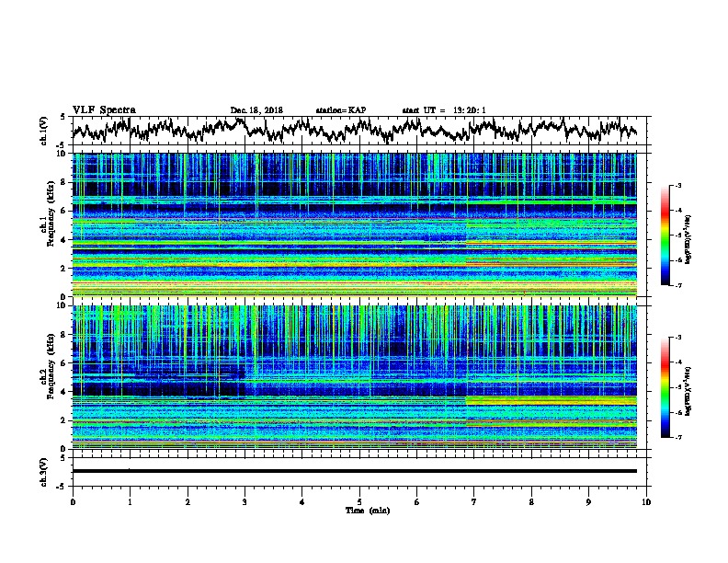
Task: Click the "-7" label on ch.2 color bar
Action: [x=678, y=437]
